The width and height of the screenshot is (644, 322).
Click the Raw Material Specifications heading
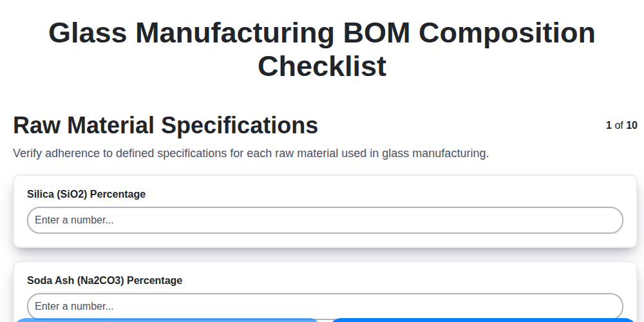tap(166, 125)
